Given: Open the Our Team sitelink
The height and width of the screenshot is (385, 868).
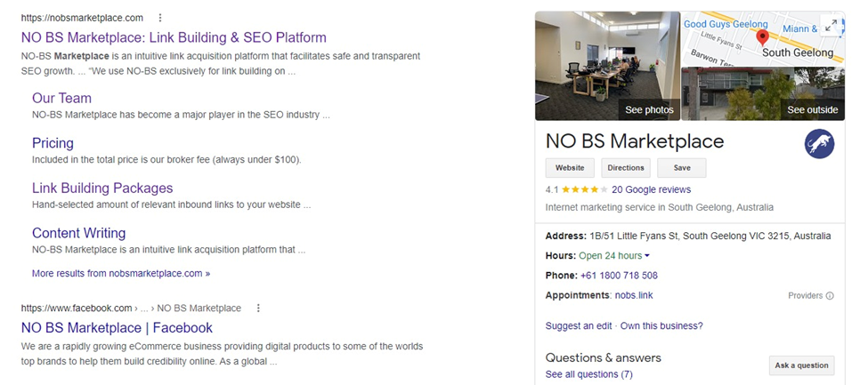Looking at the screenshot, I should click(x=61, y=98).
